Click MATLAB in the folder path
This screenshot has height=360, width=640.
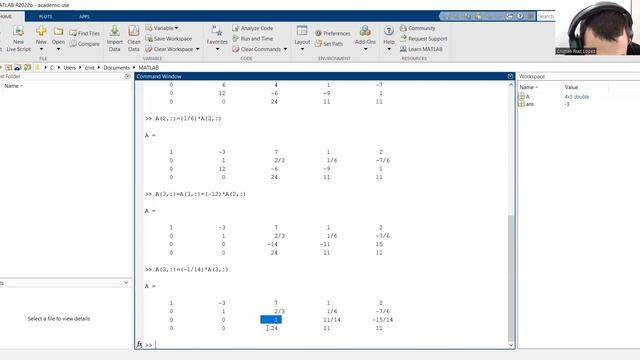(x=149, y=68)
